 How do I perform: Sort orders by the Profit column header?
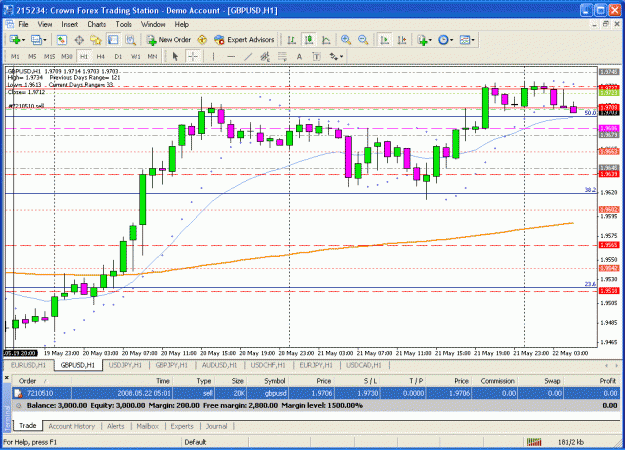[x=607, y=381]
